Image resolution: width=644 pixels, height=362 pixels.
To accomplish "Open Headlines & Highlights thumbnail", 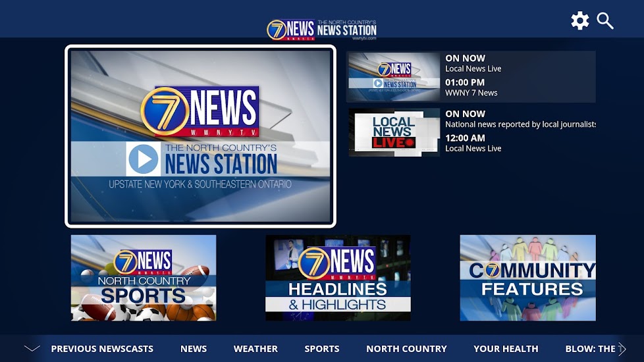I will click(x=338, y=278).
